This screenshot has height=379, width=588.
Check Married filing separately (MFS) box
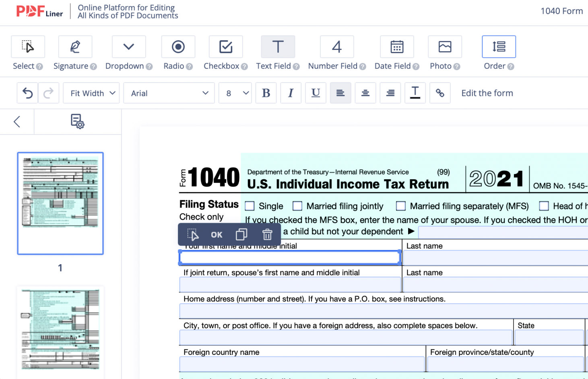[x=401, y=206]
